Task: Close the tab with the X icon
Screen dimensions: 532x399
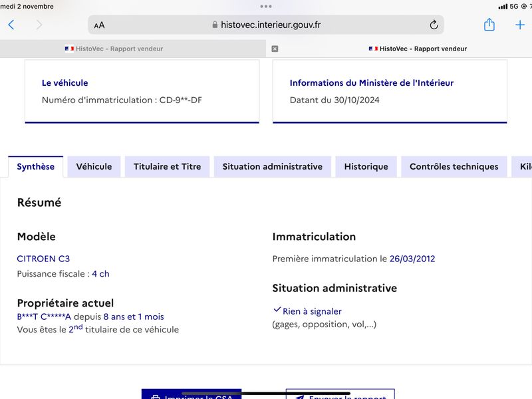Action: click(275, 49)
